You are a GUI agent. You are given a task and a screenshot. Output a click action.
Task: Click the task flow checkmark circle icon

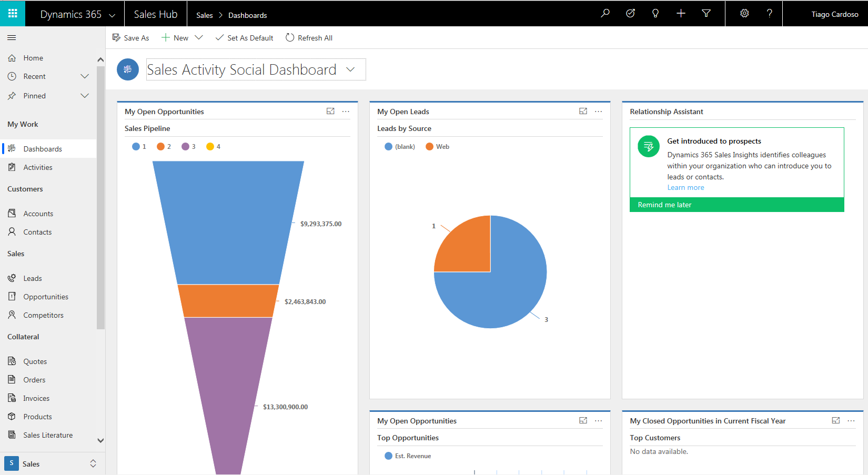tap(630, 13)
